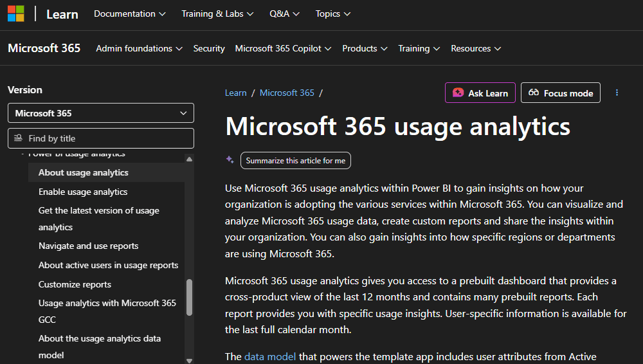Open About the usage analytics data model

(x=100, y=347)
